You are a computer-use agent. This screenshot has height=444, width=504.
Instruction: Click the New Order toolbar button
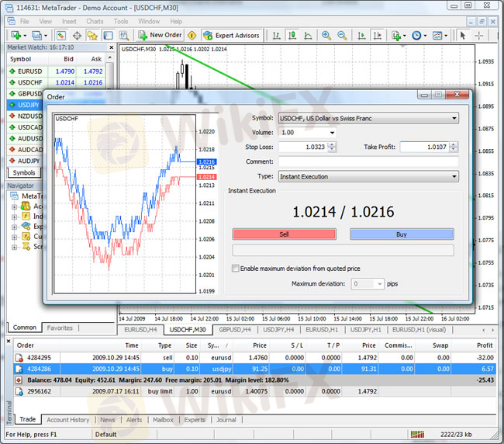click(161, 35)
